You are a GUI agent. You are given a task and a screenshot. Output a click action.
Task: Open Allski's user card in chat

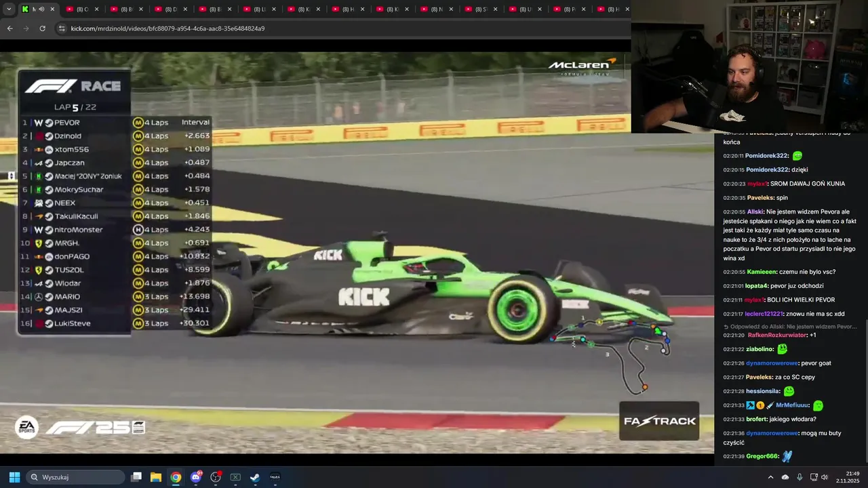(x=755, y=211)
